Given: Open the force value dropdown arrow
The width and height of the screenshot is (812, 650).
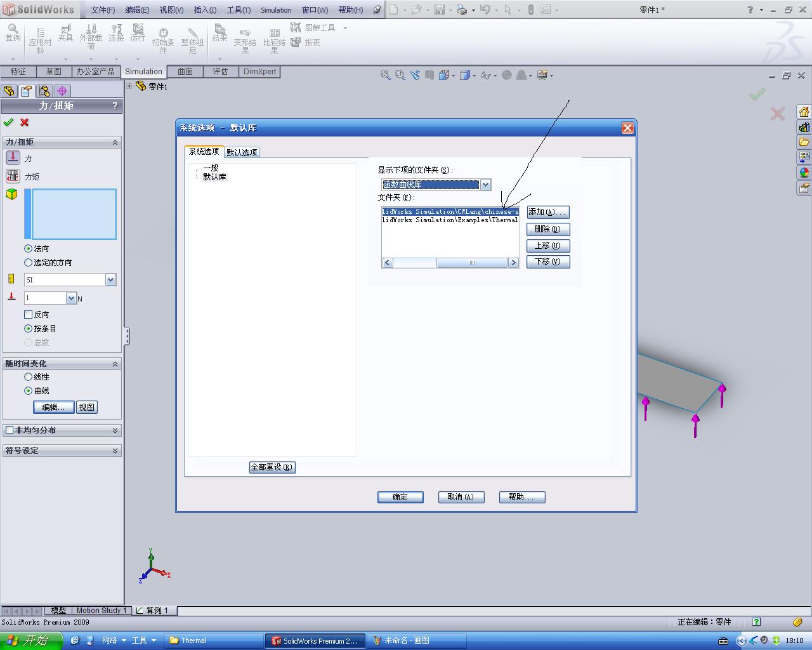Looking at the screenshot, I should (71, 298).
